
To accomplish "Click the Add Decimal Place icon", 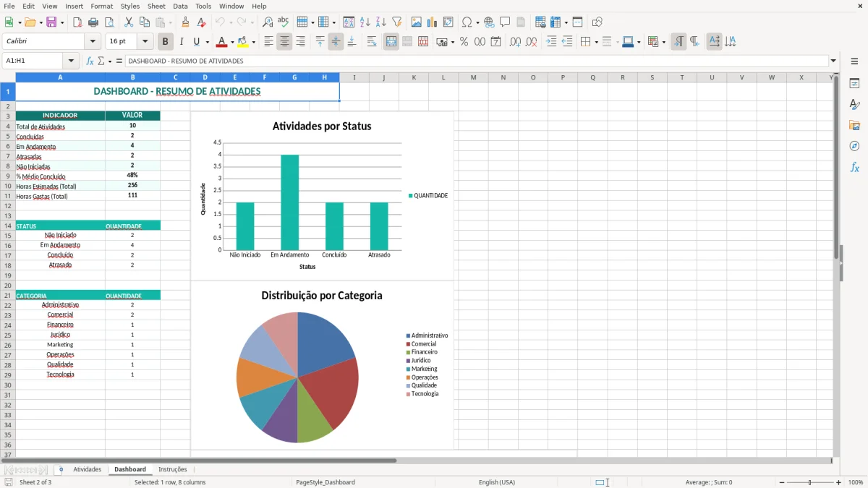I will (x=515, y=42).
